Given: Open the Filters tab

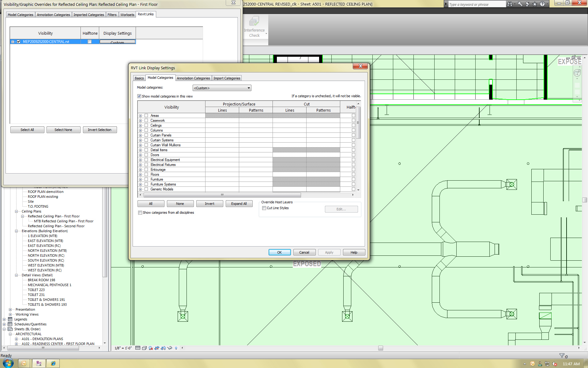Looking at the screenshot, I should (112, 15).
